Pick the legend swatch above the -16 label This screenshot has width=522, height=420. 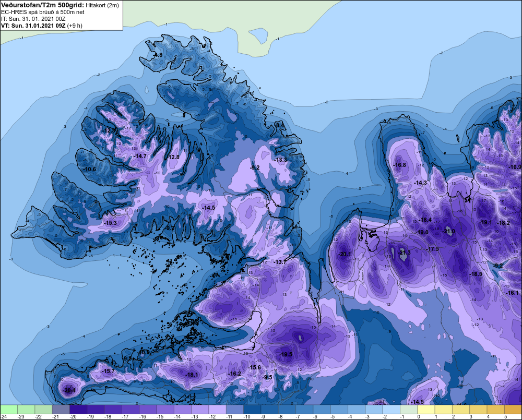pyautogui.click(x=148, y=409)
